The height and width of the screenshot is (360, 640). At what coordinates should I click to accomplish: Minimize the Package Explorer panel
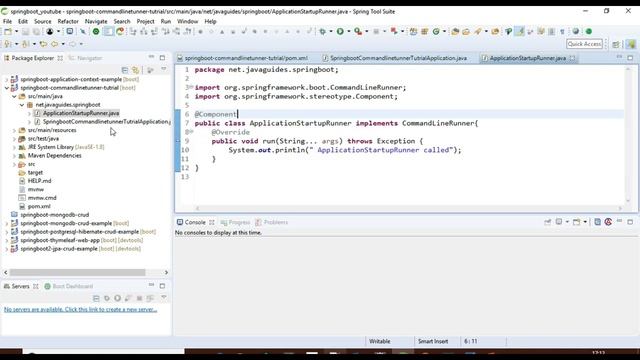(151, 57)
